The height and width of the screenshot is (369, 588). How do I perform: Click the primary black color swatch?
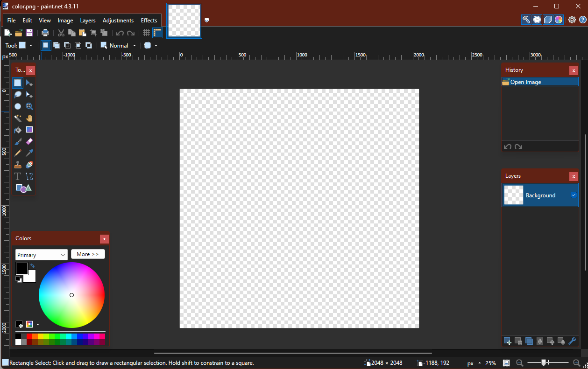click(21, 268)
